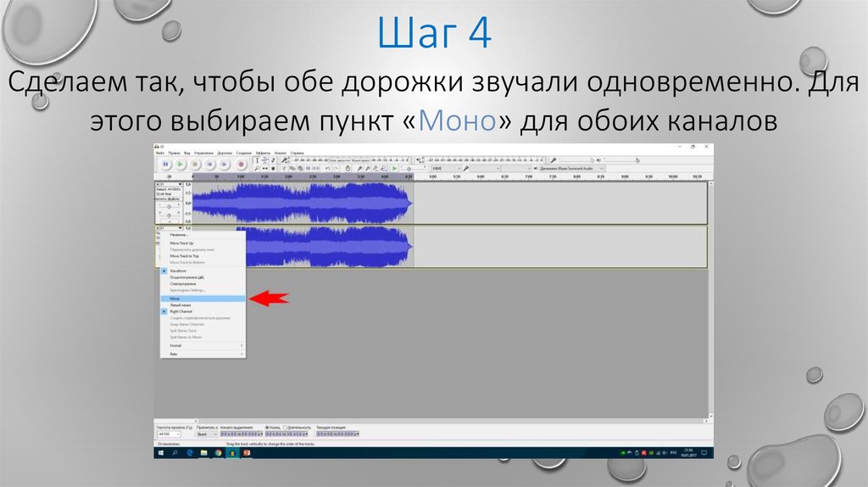
Task: Select the Waveform view option
Action: [x=203, y=271]
